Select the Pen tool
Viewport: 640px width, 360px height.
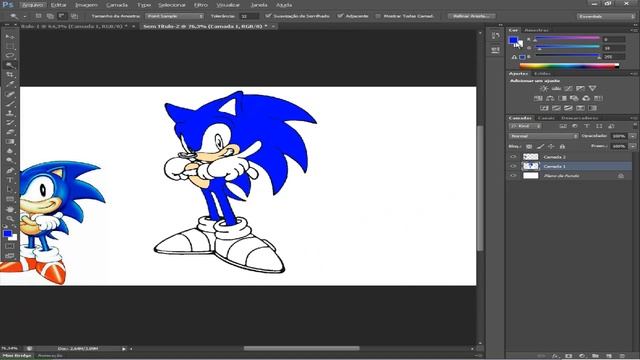pos(10,170)
